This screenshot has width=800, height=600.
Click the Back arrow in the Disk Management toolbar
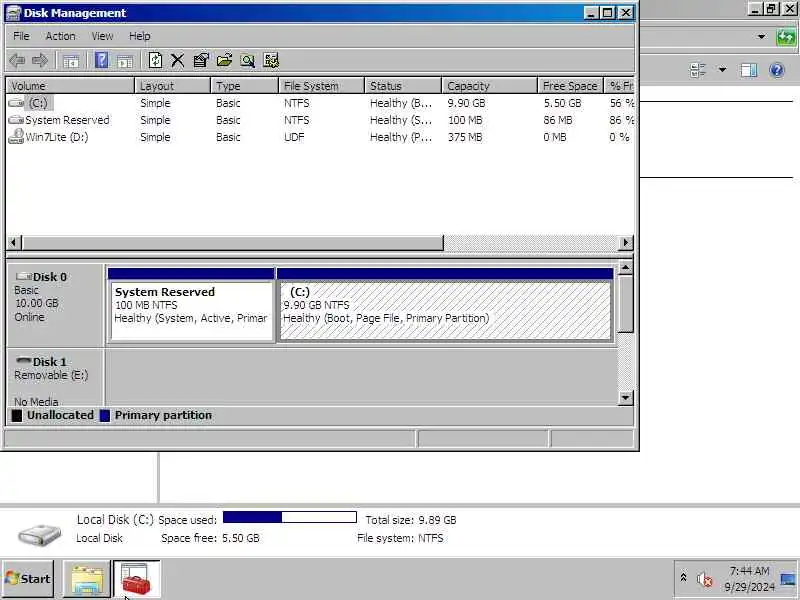17,61
